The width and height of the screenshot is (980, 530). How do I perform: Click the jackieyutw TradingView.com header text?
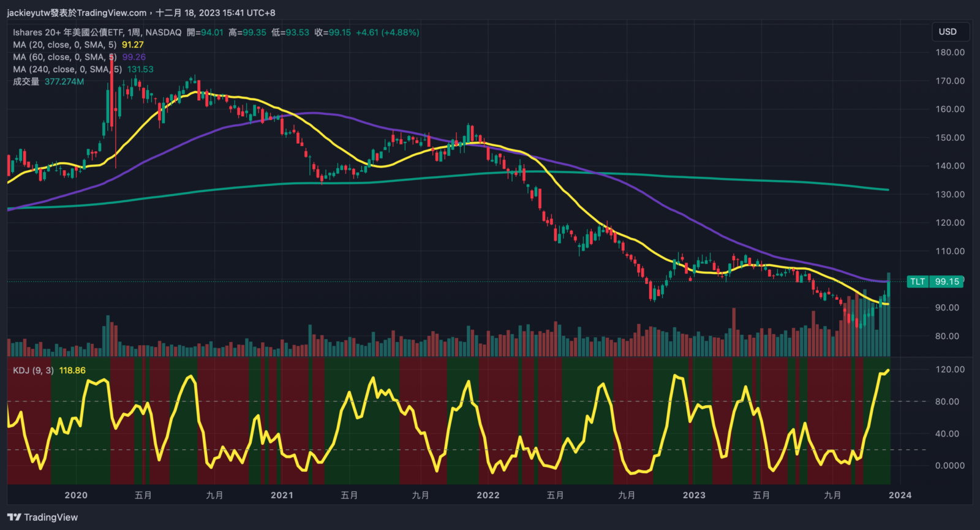click(x=77, y=13)
